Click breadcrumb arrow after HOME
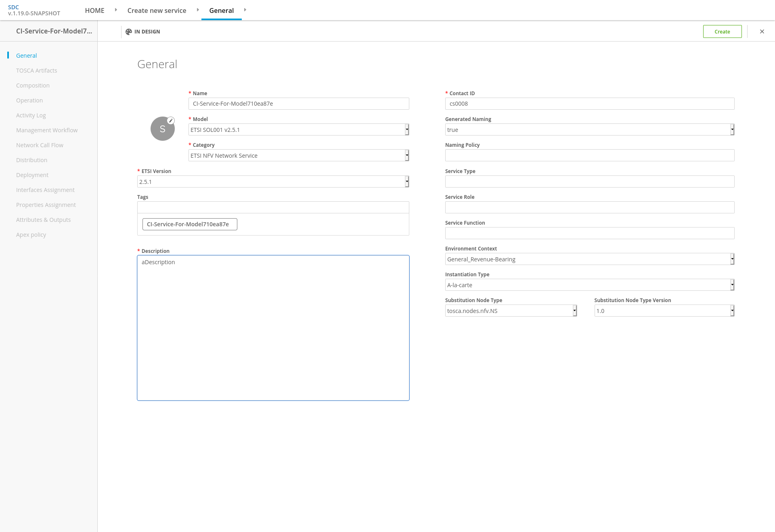 [116, 10]
